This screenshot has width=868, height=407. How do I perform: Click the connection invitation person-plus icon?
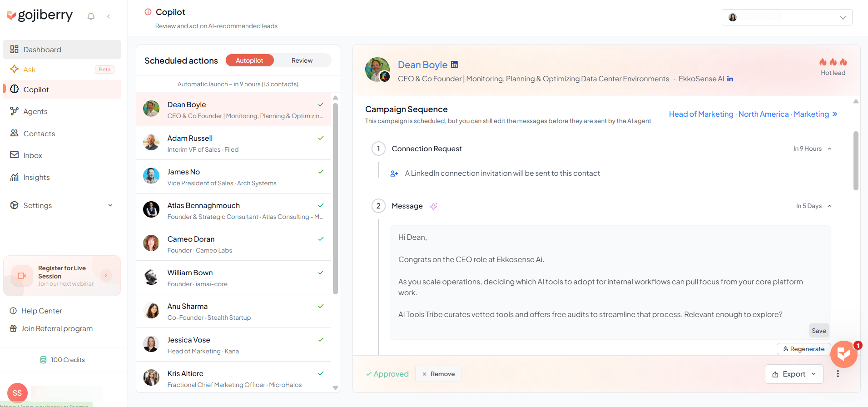coord(394,174)
